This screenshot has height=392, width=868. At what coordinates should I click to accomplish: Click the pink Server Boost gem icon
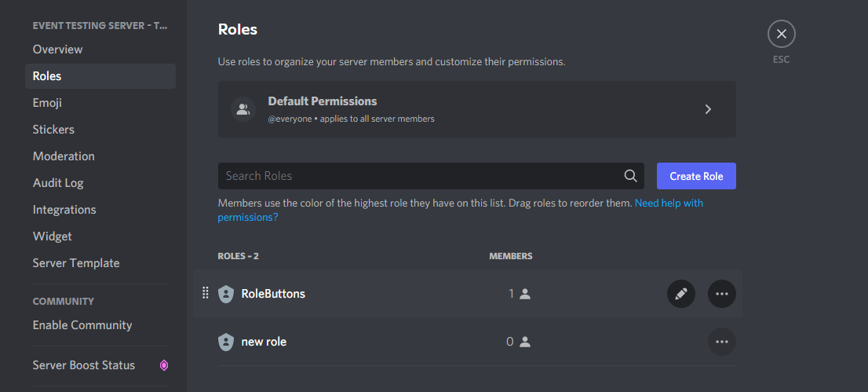point(164,365)
